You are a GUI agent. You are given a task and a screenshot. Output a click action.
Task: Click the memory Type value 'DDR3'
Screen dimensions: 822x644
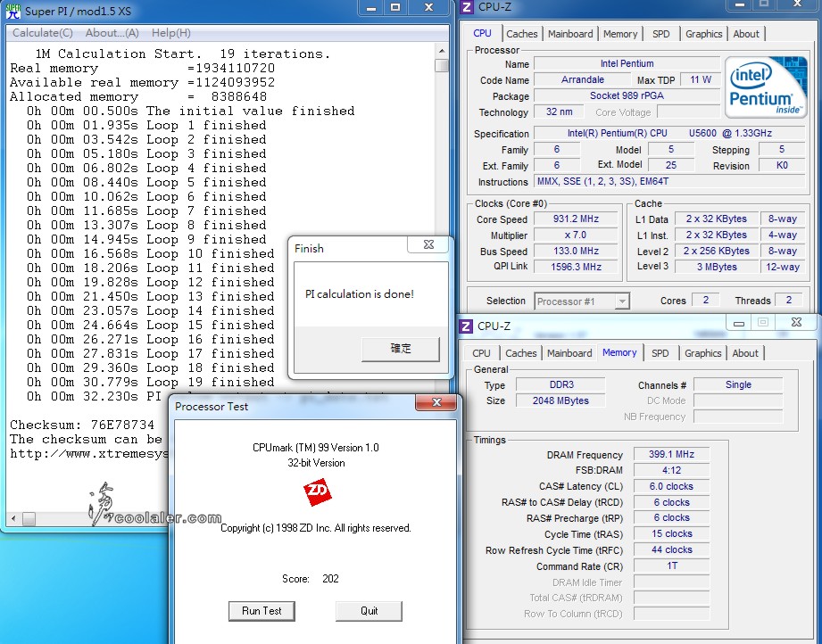[x=560, y=384]
